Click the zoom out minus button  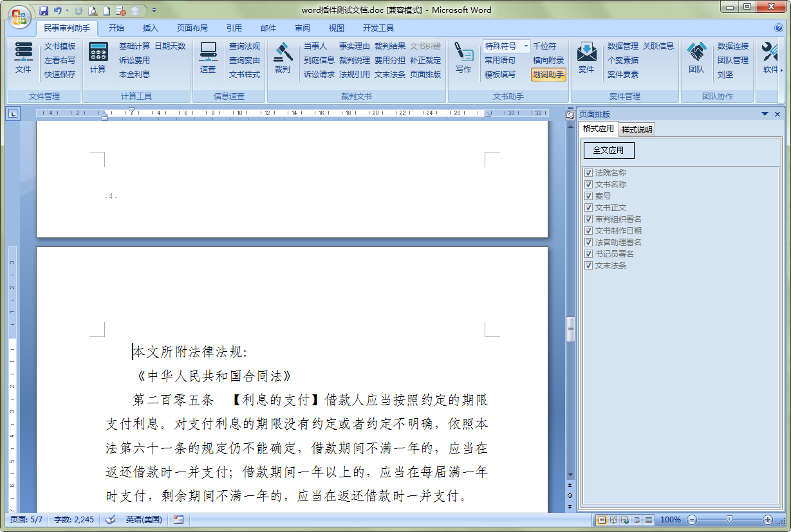pyautogui.click(x=692, y=520)
